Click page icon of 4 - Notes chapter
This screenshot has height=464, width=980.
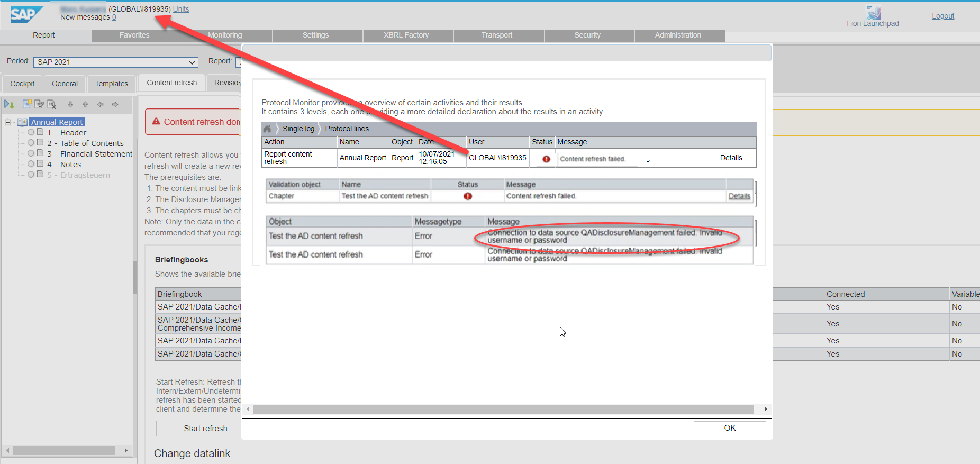click(40, 164)
